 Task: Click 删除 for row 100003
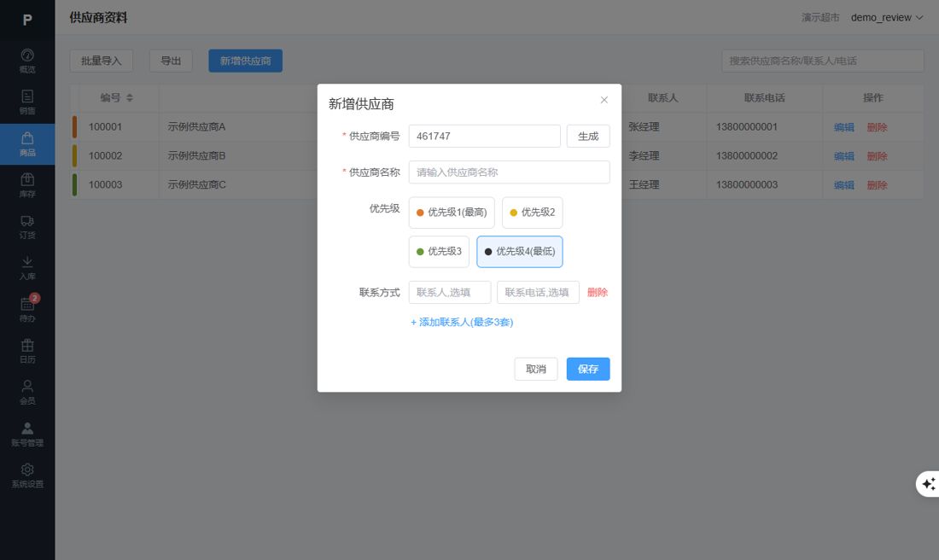(877, 185)
